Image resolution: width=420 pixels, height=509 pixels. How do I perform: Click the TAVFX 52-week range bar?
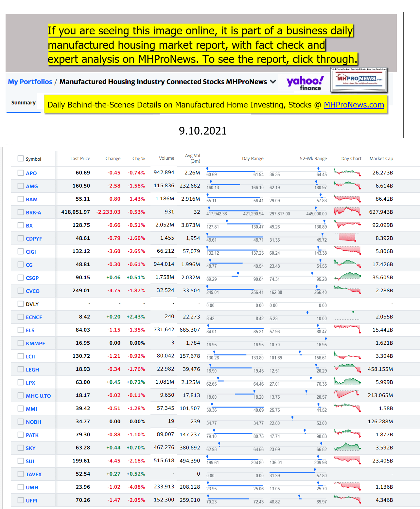(x=298, y=472)
